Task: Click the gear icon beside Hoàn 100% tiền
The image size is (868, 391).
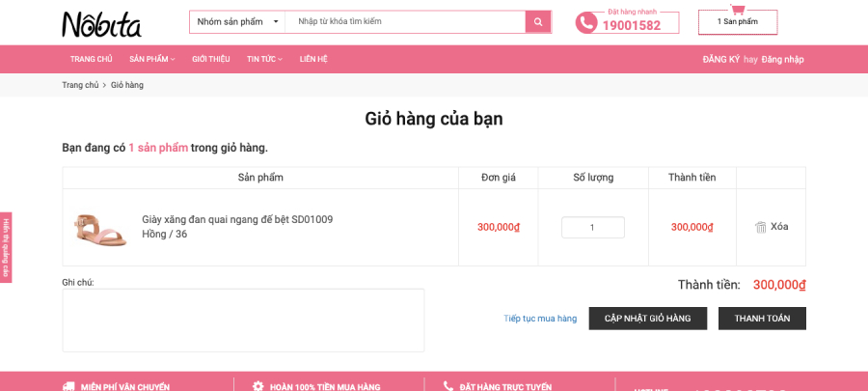Action: (x=258, y=386)
